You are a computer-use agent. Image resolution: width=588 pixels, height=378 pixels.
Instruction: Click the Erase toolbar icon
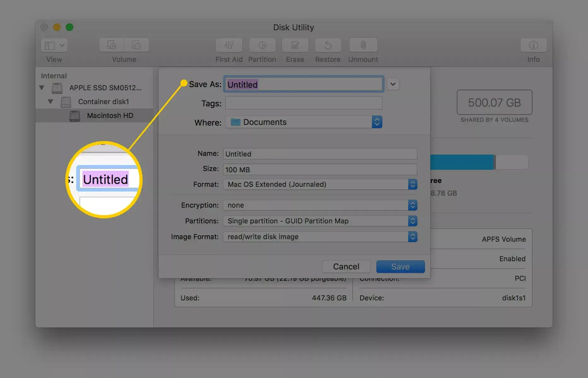coord(295,45)
